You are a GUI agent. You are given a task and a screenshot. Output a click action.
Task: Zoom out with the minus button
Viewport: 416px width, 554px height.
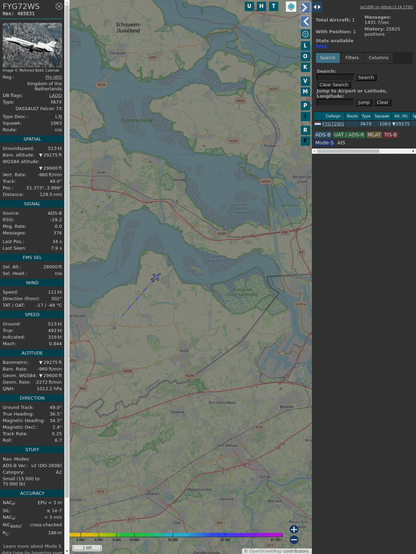pyautogui.click(x=294, y=540)
